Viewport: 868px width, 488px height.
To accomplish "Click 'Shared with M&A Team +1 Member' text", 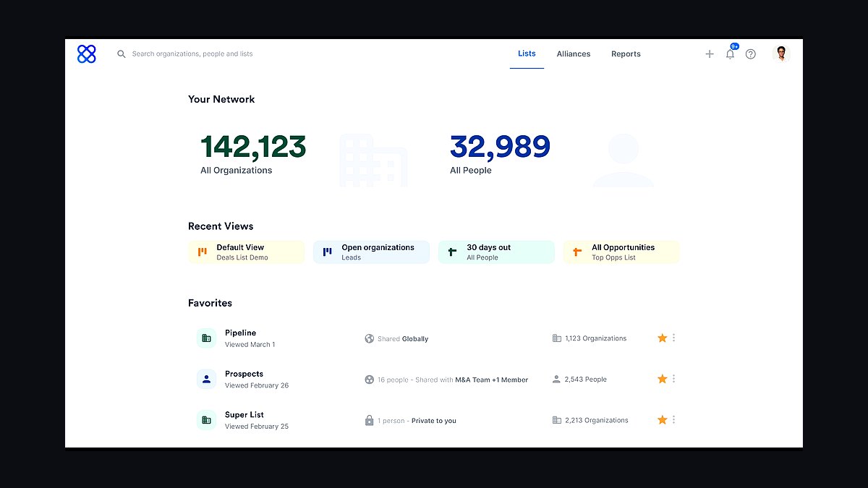I will tap(471, 380).
